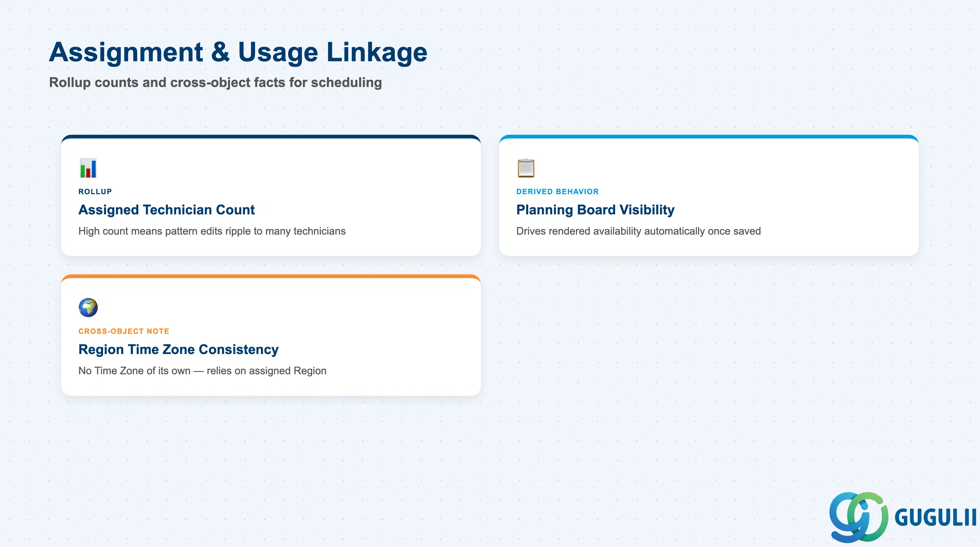The width and height of the screenshot is (980, 547).
Task: Click the Gugulii logo emblem
Action: [859, 517]
